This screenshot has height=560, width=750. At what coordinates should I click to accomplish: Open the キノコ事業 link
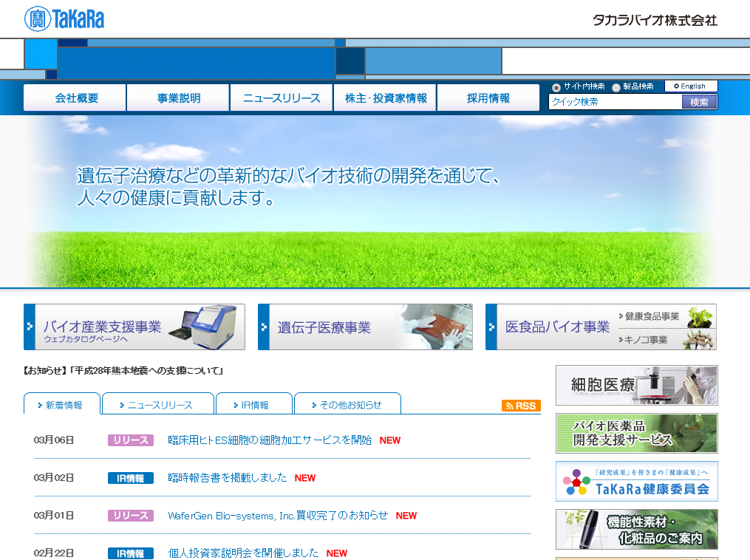pos(645,340)
